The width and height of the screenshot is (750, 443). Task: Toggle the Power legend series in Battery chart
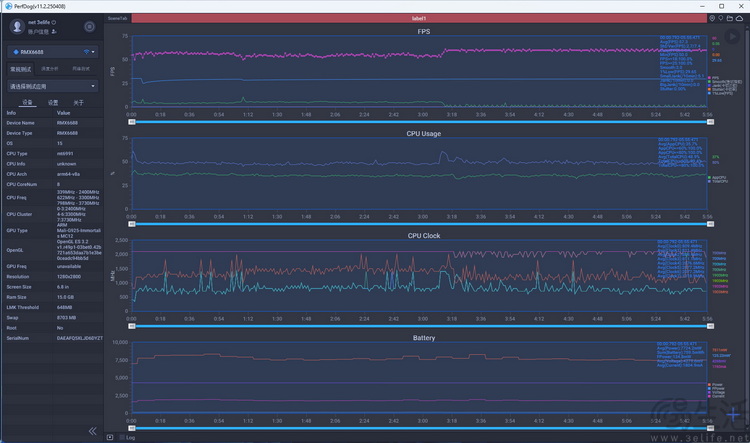[716, 385]
